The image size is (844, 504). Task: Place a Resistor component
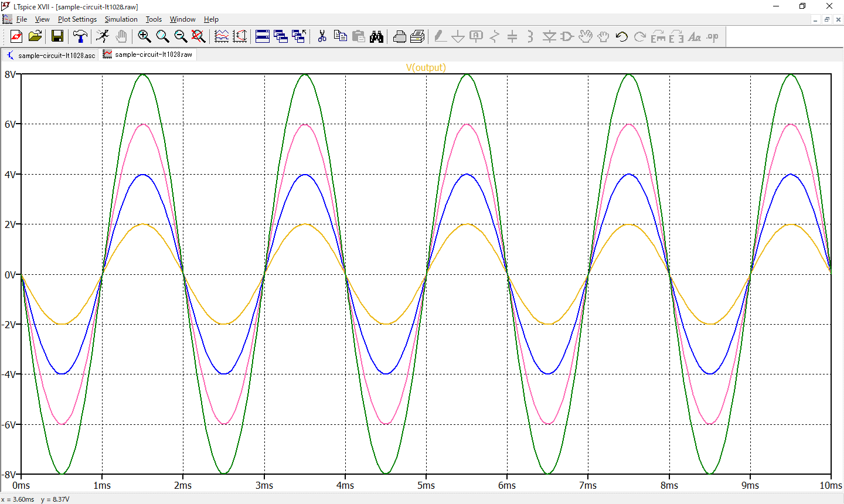(494, 36)
